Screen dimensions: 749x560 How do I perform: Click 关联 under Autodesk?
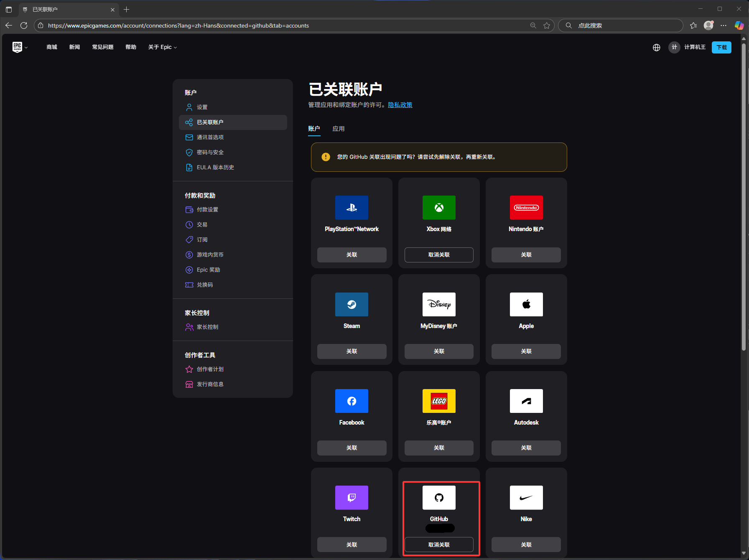tap(526, 448)
